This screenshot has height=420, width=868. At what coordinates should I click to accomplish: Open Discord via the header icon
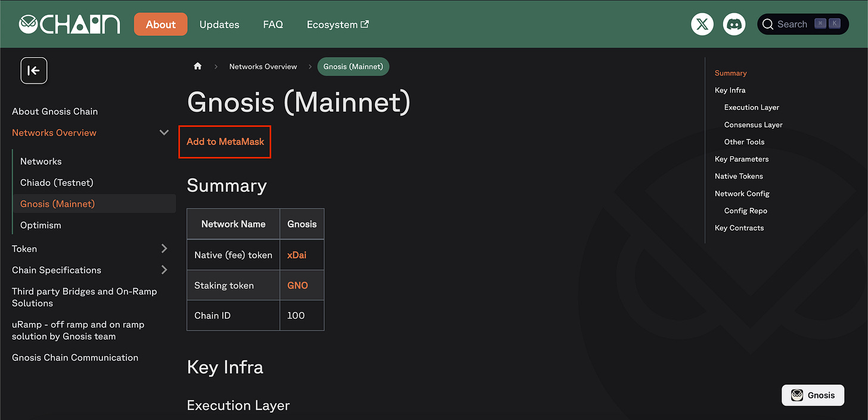coord(734,24)
